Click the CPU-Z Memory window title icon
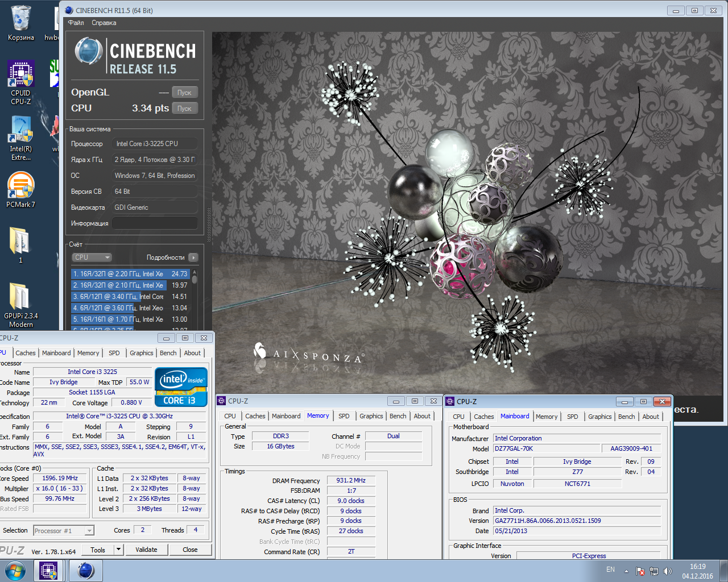728x582 pixels. point(222,401)
